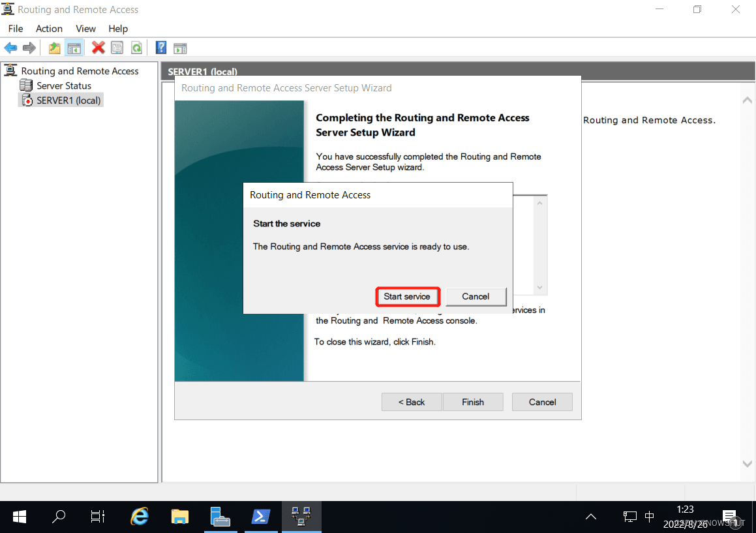
Task: Toggle Show/Hide Console Tree toolbar icon
Action: tap(74, 48)
